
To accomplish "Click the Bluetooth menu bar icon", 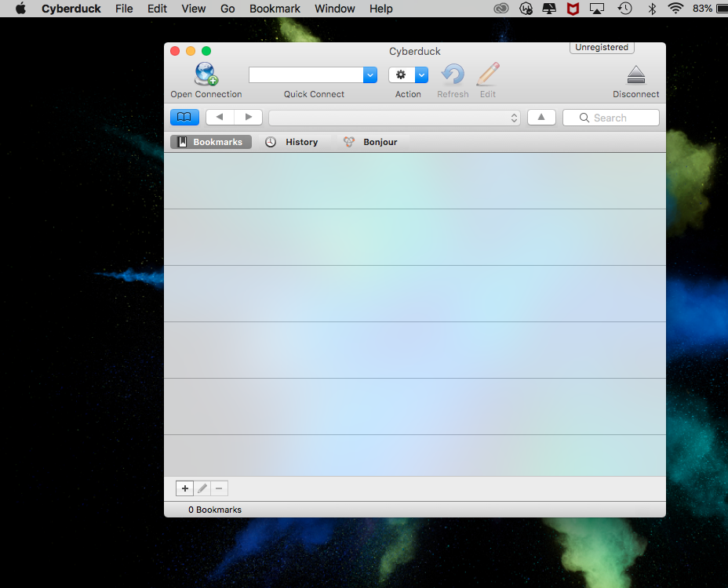I will click(652, 9).
